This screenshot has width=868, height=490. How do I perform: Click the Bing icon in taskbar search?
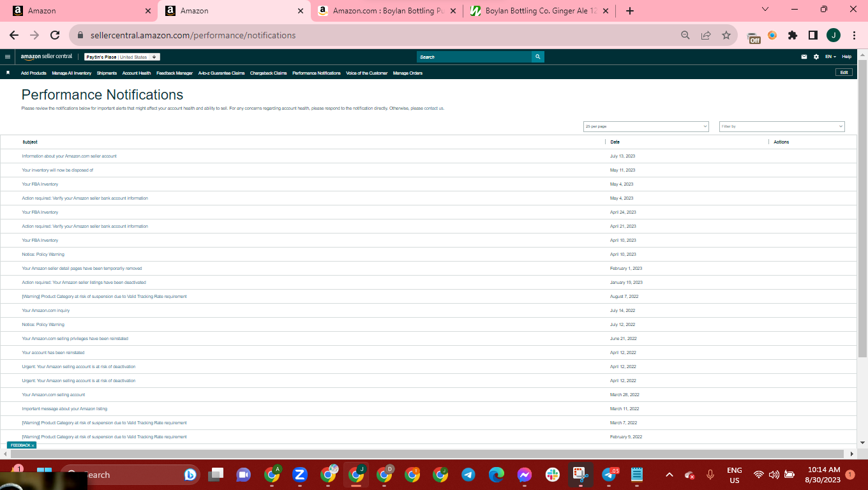(190, 475)
